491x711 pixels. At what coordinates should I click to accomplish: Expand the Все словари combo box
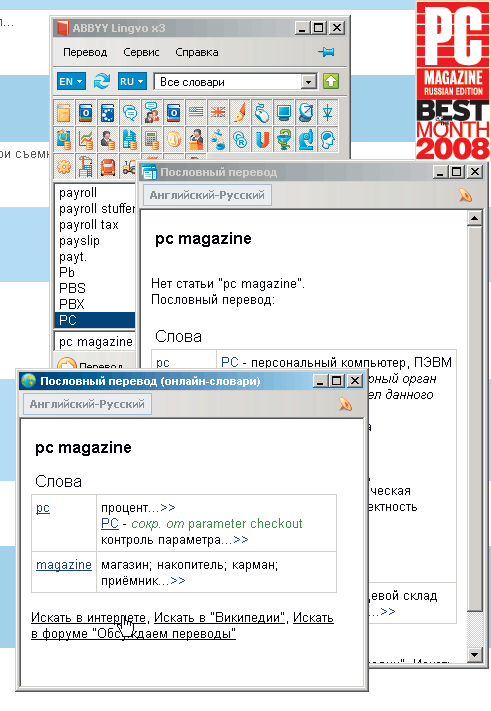(308, 82)
